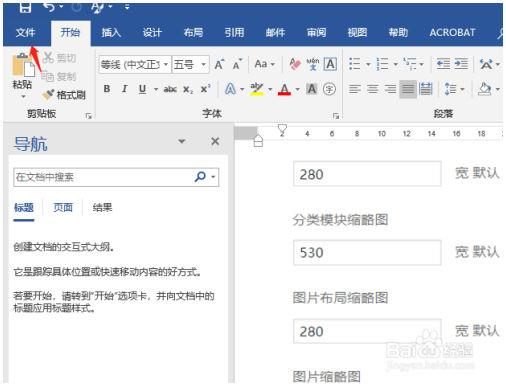The image size is (506, 386).
Task: Switch to the 结果 navigation tab
Action: click(x=102, y=208)
